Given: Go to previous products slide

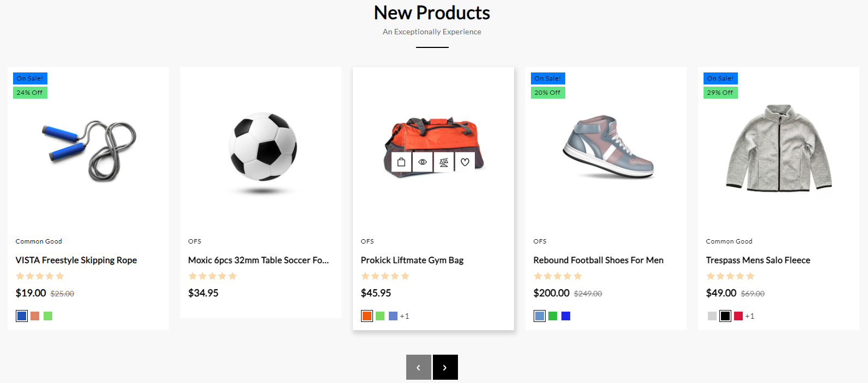Looking at the screenshot, I should (418, 367).
